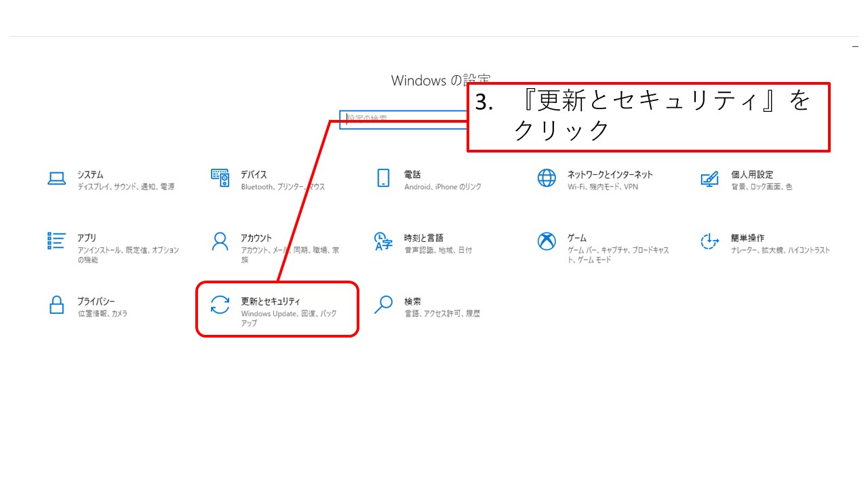Click the 更新とセキュリティ refresh arrows icon

pyautogui.click(x=220, y=305)
